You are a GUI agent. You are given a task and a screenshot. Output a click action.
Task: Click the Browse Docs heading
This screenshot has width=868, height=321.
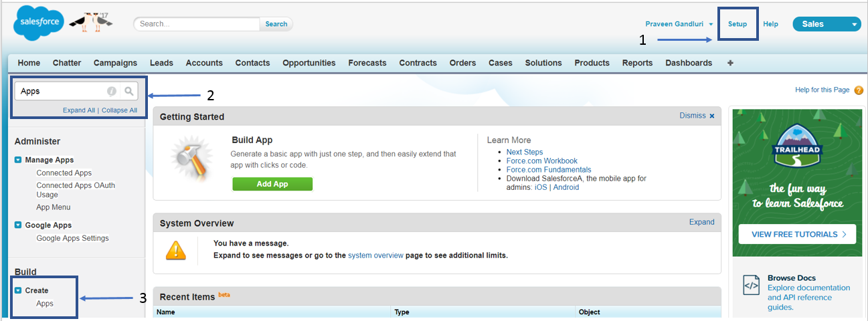(792, 278)
